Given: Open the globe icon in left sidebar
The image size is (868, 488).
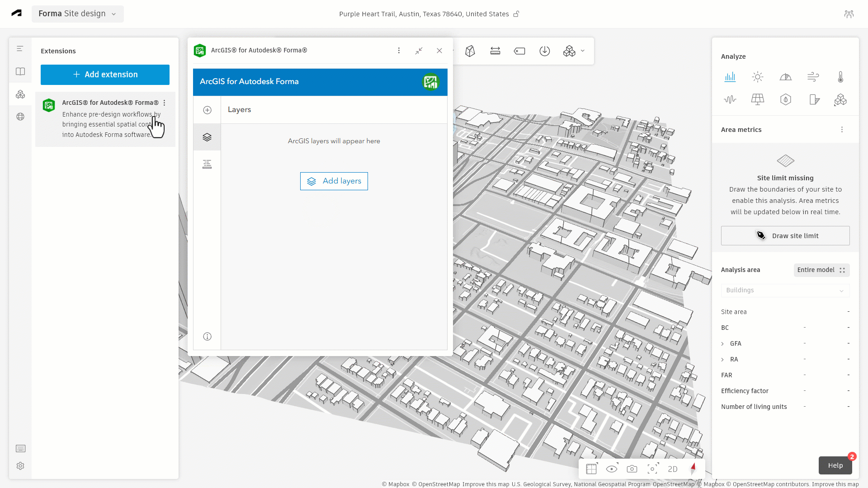Looking at the screenshot, I should pos(20,117).
